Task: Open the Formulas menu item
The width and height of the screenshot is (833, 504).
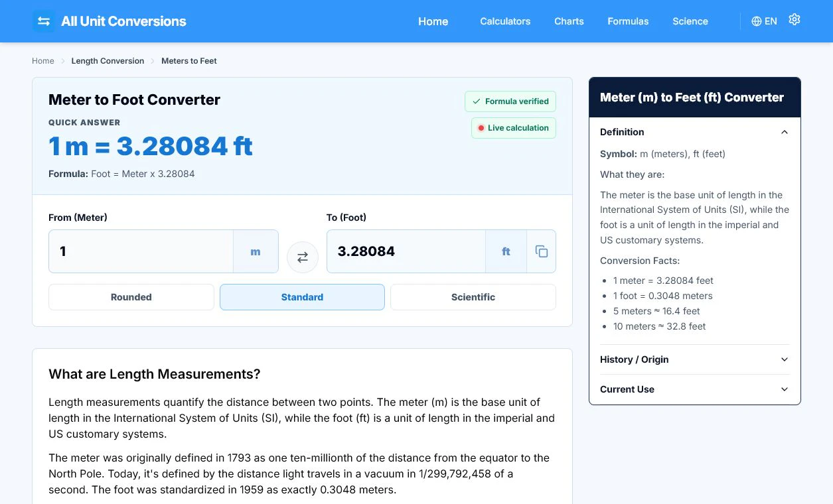Action: click(628, 21)
